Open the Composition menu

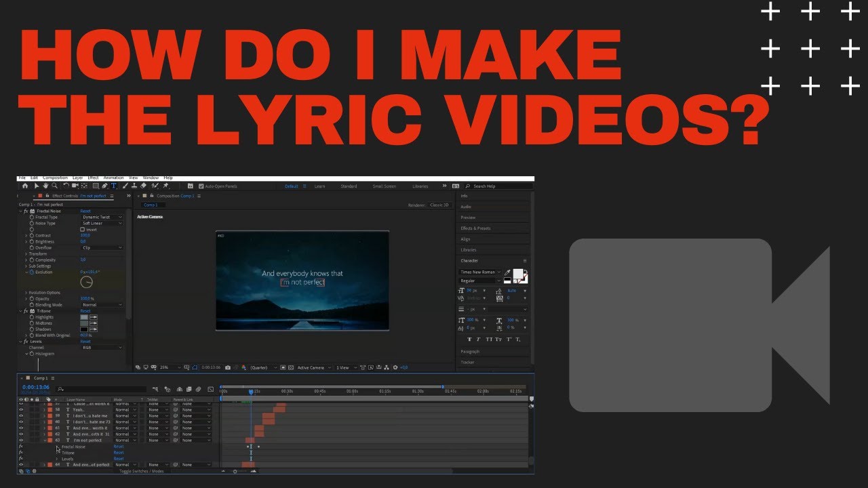point(55,178)
